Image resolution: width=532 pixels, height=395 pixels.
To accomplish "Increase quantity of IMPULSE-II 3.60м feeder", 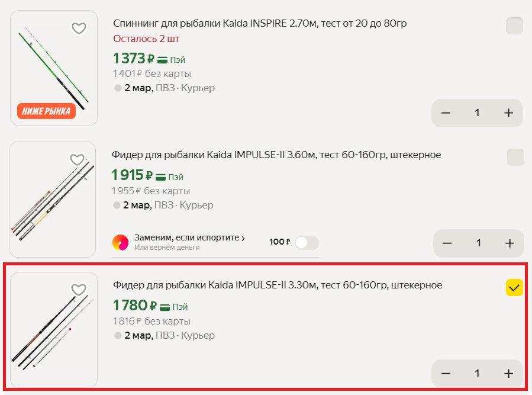I will point(510,243).
